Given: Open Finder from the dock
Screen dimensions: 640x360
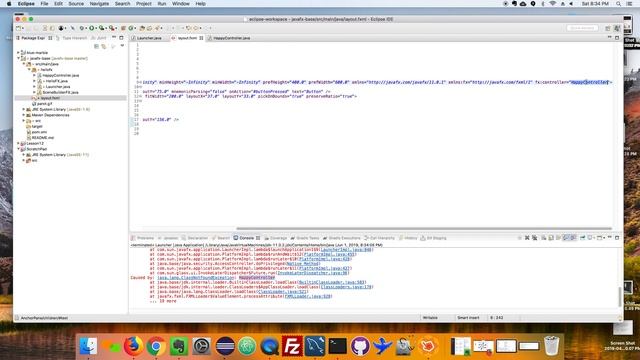Looking at the screenshot, I should point(88,346).
